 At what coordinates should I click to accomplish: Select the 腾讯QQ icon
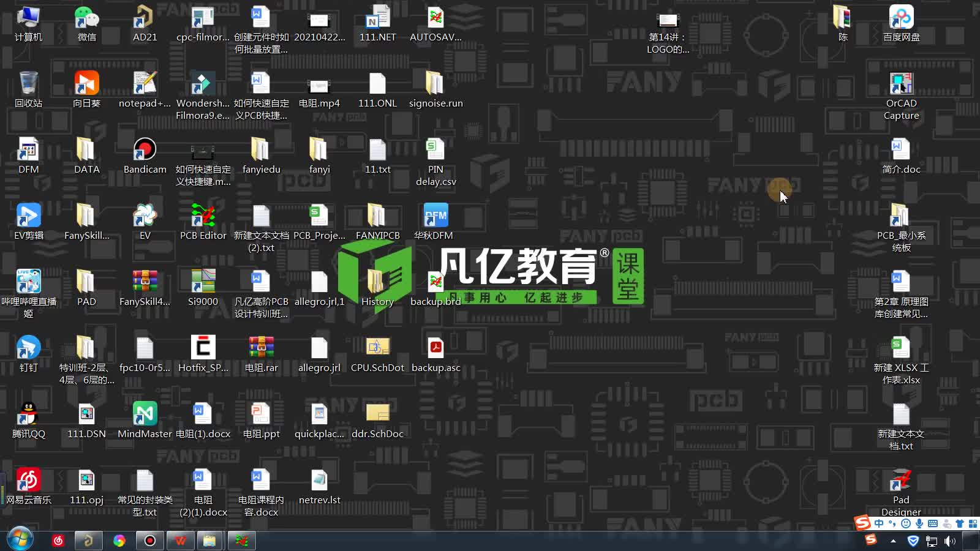click(x=28, y=420)
